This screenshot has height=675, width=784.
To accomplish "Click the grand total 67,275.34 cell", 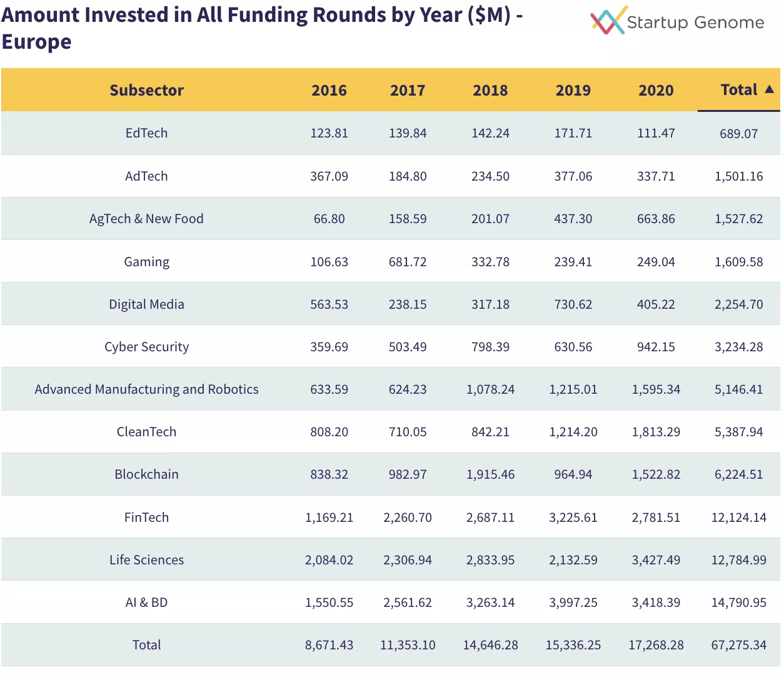I will 738,645.
